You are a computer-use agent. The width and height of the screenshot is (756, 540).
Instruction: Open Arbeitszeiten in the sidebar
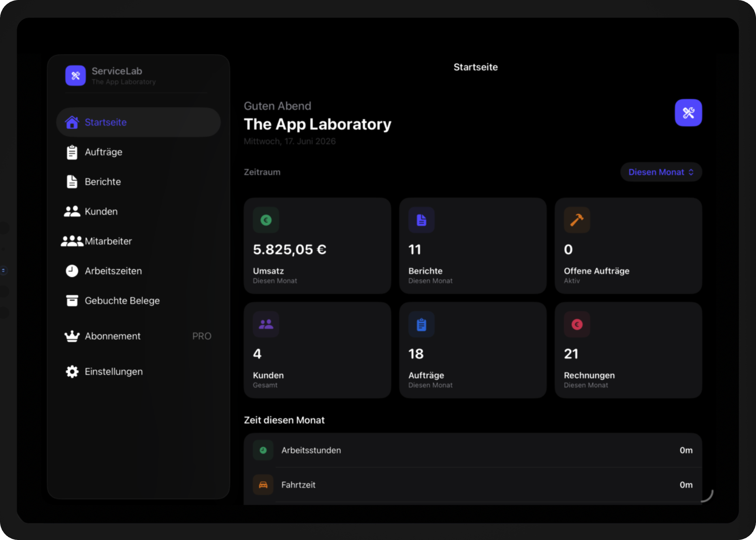[138, 271]
